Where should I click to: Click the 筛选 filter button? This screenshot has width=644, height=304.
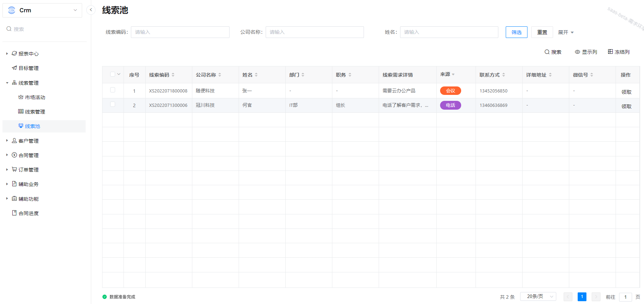516,32
